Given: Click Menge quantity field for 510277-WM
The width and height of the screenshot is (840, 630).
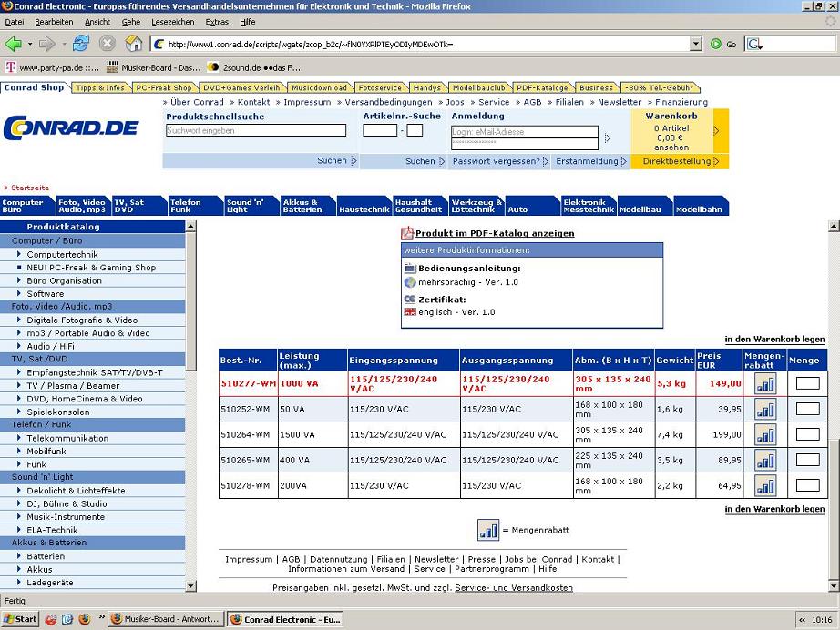Looking at the screenshot, I should tap(807, 383).
